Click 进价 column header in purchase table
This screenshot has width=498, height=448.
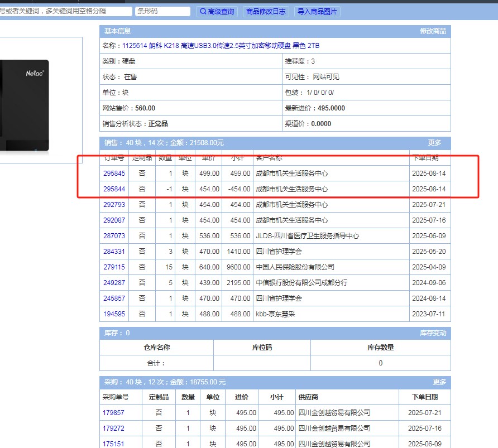pos(241,397)
